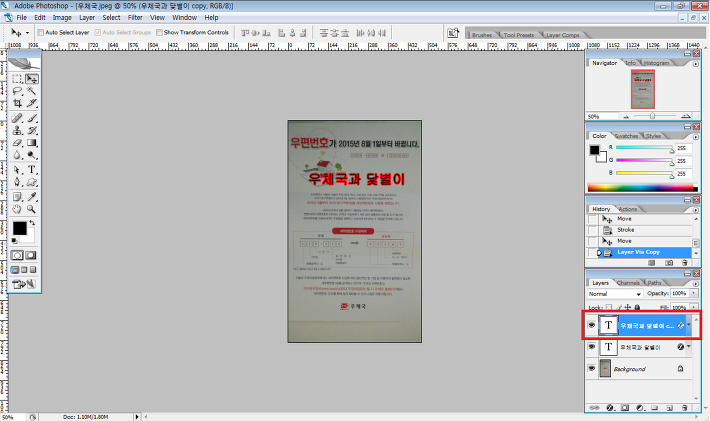710x421 pixels.
Task: Toggle lock all in Layers panel
Action: (x=638, y=307)
